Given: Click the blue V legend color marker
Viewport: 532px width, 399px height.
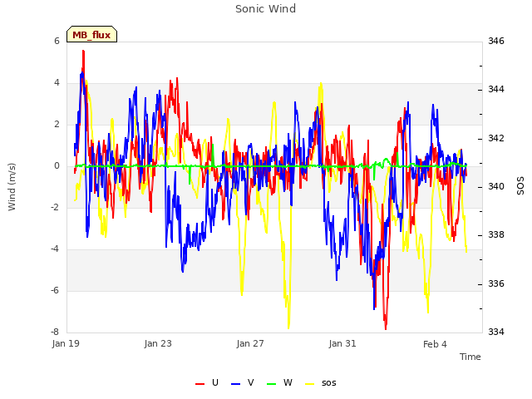Looking at the screenshot, I should [235, 384].
